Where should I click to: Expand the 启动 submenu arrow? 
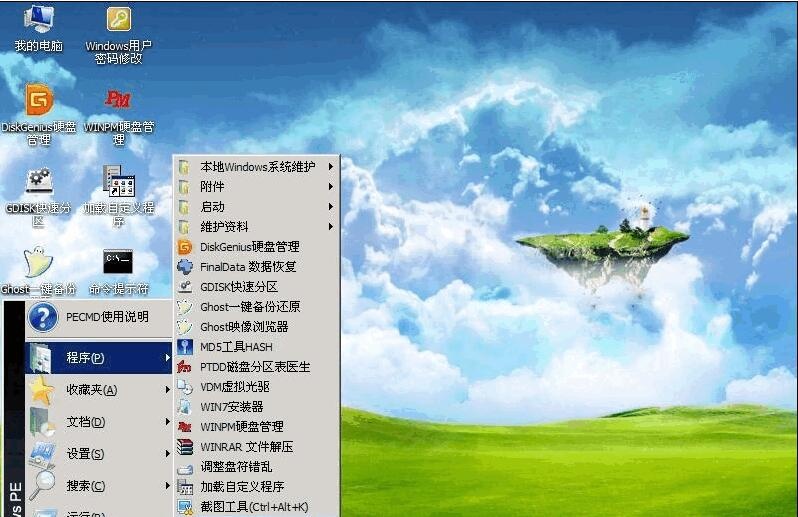331,207
